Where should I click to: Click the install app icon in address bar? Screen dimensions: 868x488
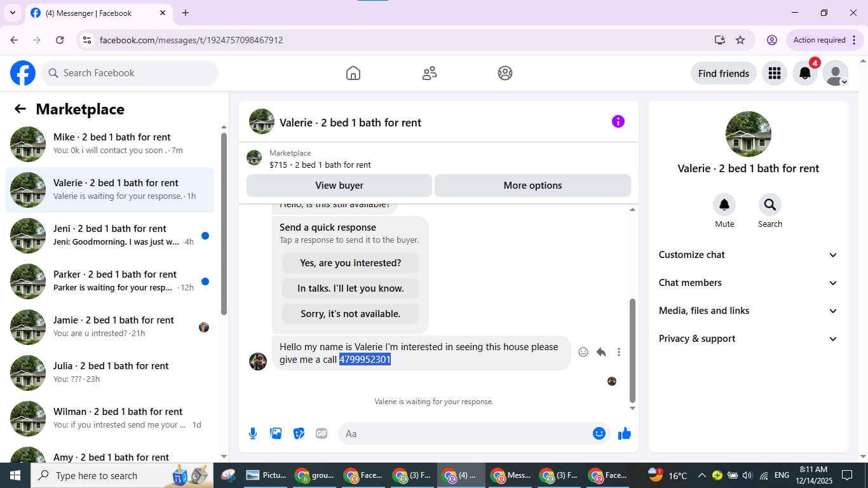pos(719,40)
